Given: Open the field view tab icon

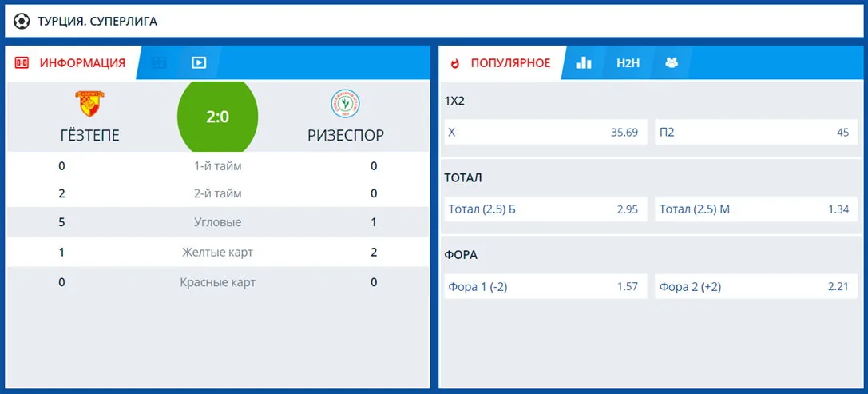Looking at the screenshot, I should click(x=159, y=62).
